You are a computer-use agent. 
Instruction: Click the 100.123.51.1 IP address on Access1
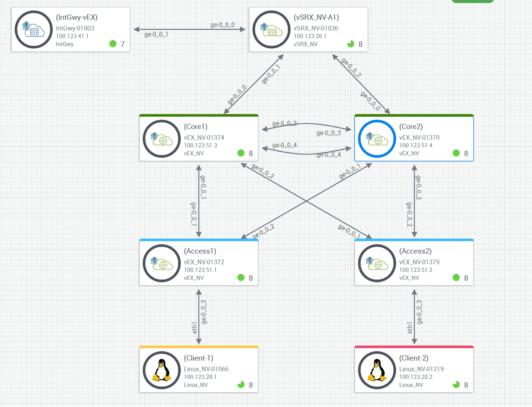[200, 270]
